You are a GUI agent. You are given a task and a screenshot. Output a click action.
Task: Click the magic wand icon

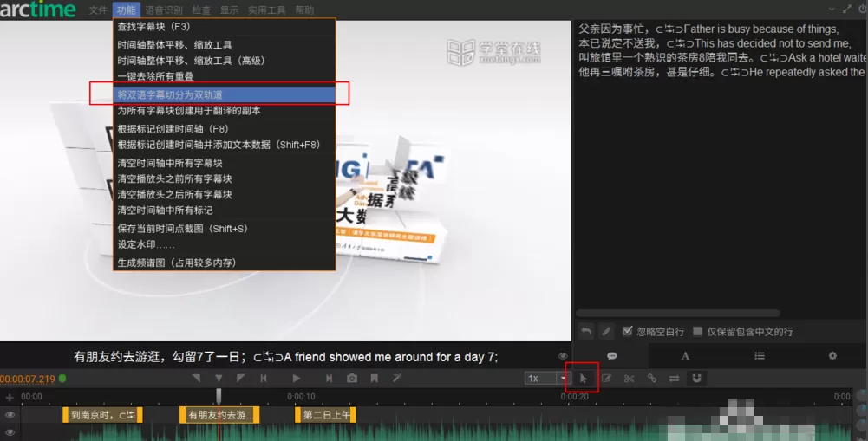coord(397,379)
